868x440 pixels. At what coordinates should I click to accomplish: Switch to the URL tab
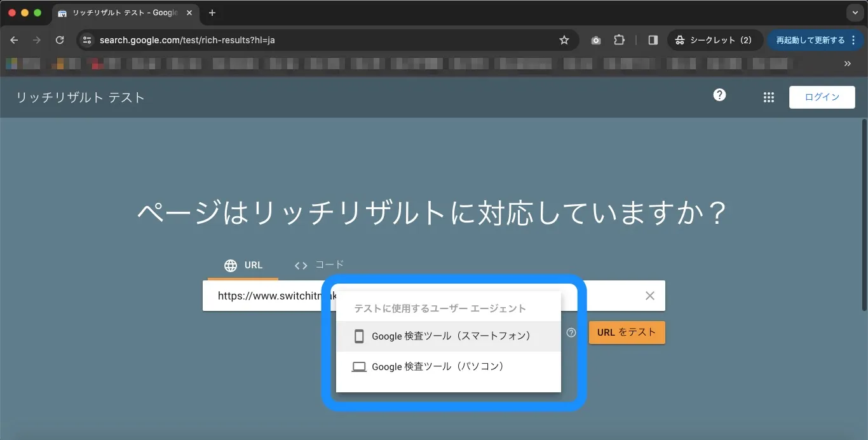pyautogui.click(x=243, y=265)
